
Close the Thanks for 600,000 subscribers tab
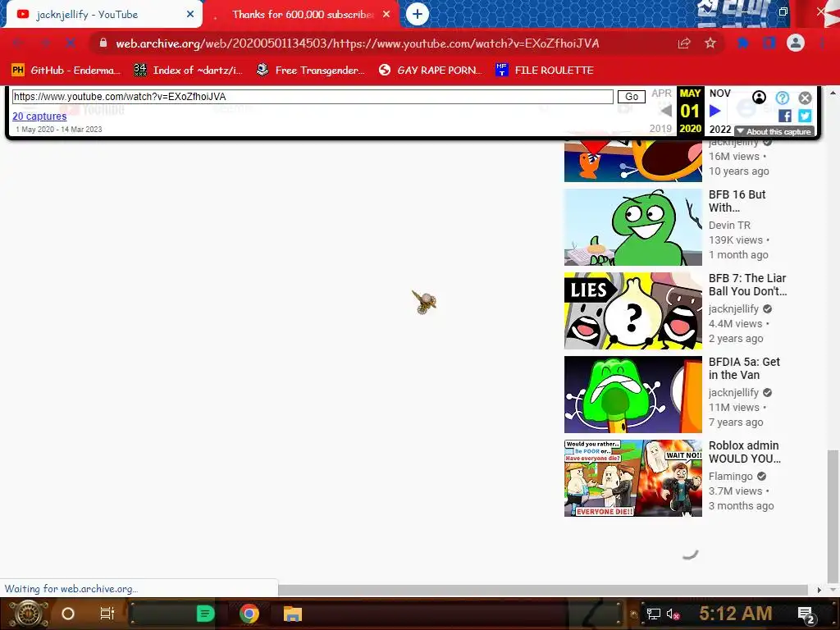(386, 15)
